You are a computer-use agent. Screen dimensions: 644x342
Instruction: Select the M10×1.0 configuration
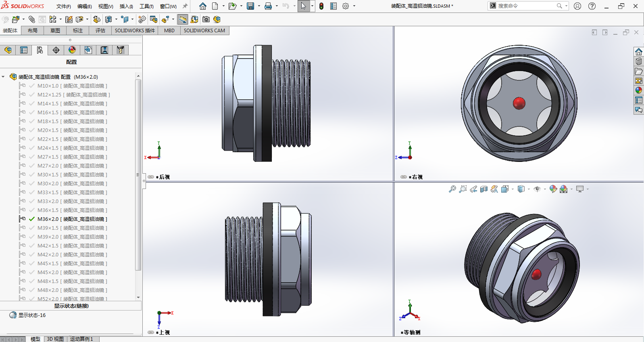(72, 86)
